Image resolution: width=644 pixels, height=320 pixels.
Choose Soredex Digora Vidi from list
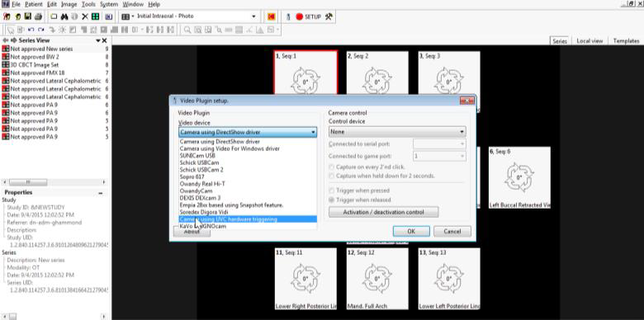(x=248, y=212)
